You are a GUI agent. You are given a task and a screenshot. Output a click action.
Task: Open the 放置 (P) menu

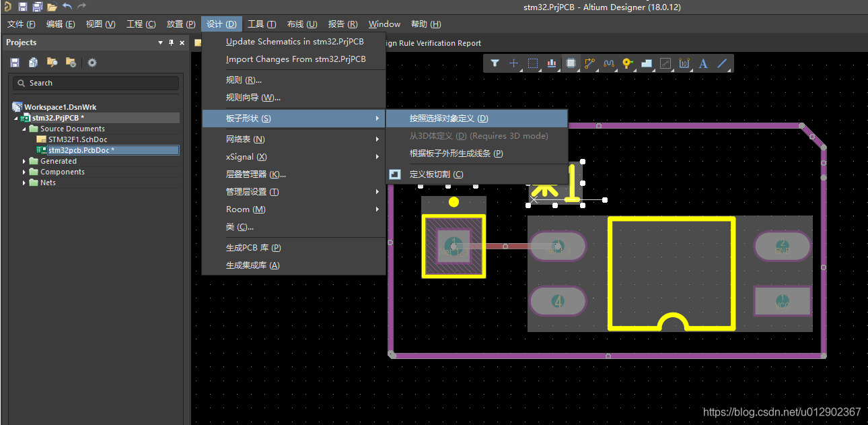[x=181, y=24]
